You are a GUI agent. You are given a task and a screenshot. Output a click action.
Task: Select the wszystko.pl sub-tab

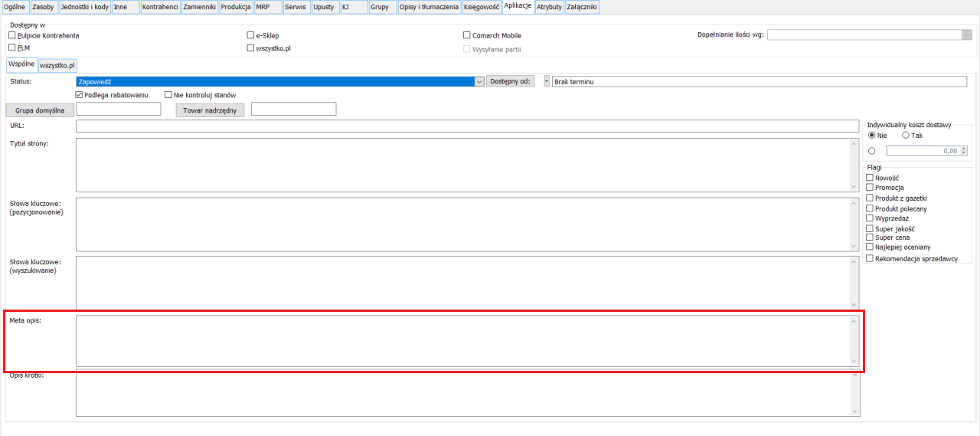pyautogui.click(x=57, y=65)
